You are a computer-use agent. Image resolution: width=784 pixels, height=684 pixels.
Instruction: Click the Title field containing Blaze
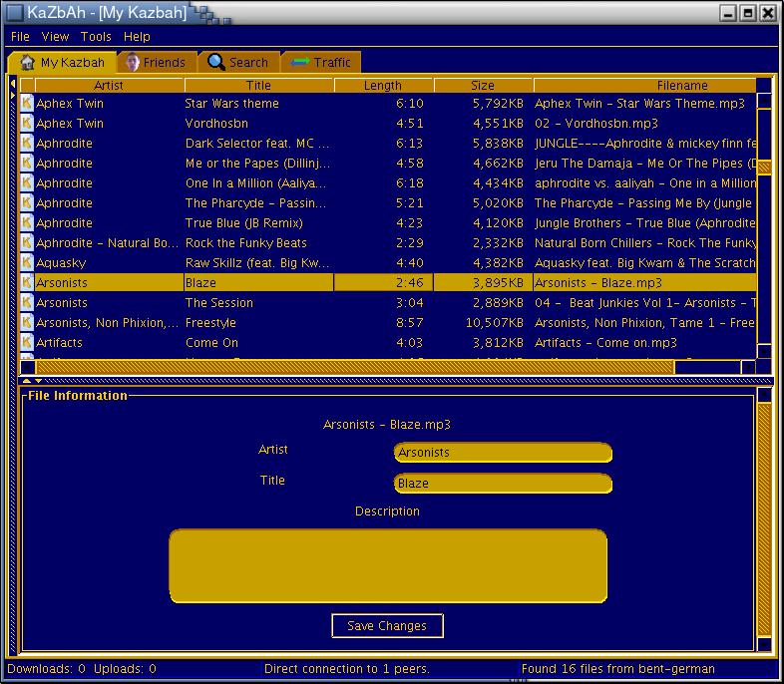pyautogui.click(x=503, y=484)
